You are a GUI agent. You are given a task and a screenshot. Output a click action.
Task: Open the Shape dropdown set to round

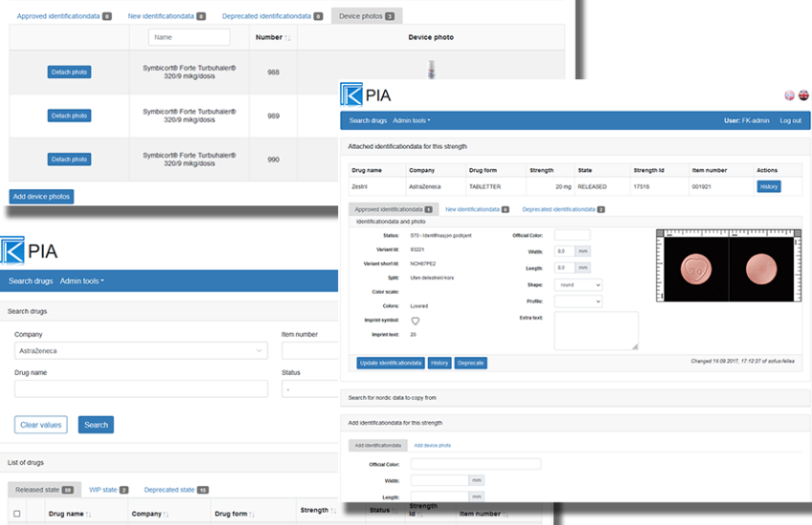[x=578, y=284]
